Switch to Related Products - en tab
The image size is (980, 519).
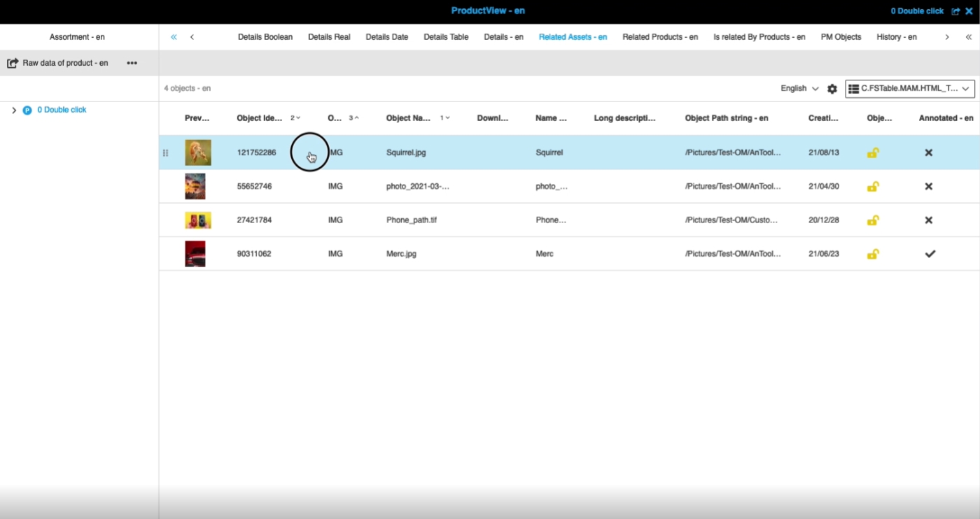pos(659,37)
